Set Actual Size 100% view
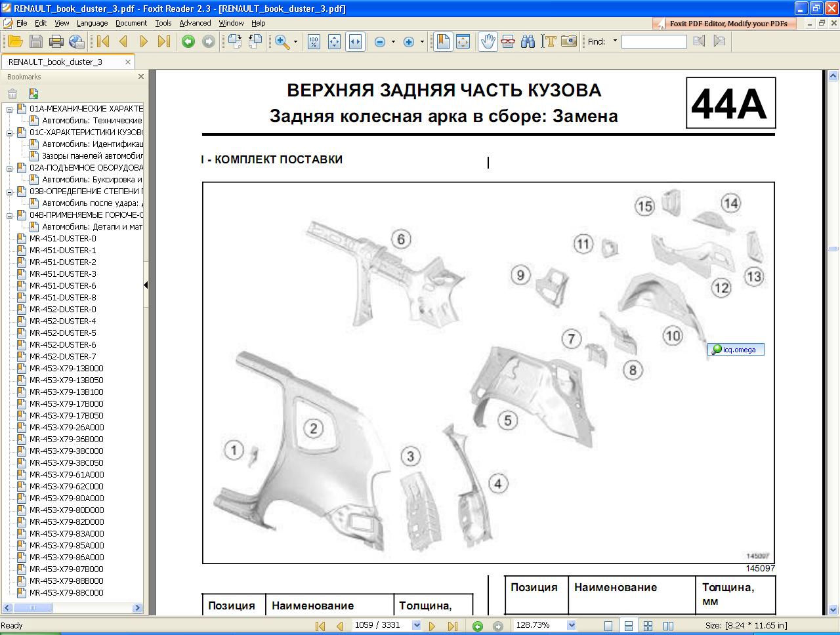840x635 pixels. pos(314,41)
